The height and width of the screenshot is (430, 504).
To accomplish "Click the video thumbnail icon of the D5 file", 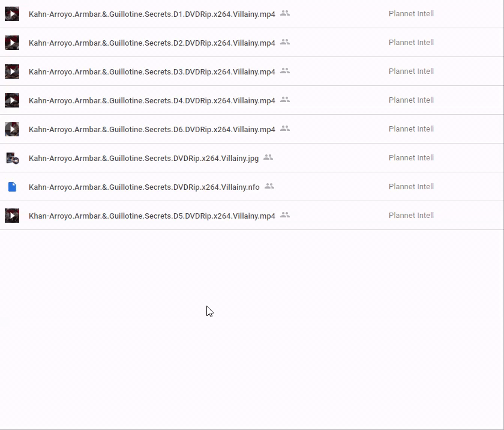I will (12, 216).
